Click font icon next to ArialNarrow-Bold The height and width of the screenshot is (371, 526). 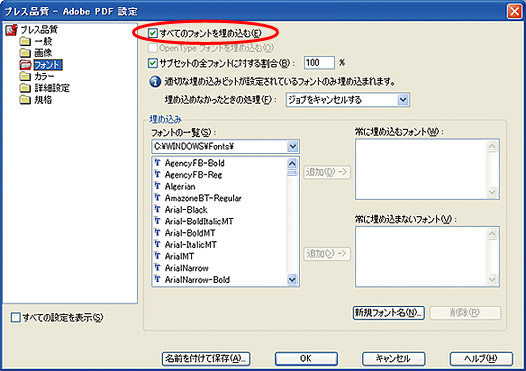pos(157,279)
